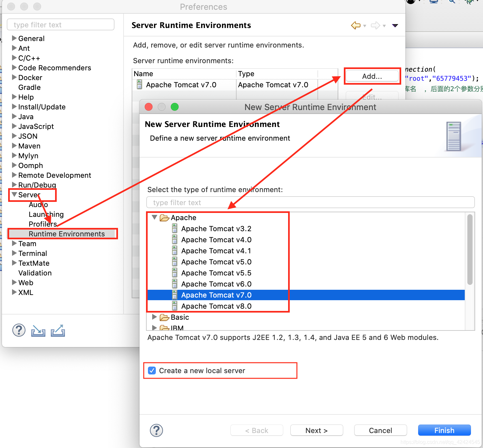Click the Apache Tomcat v6.0 server icon
This screenshot has height=448, width=483.
pos(175,284)
